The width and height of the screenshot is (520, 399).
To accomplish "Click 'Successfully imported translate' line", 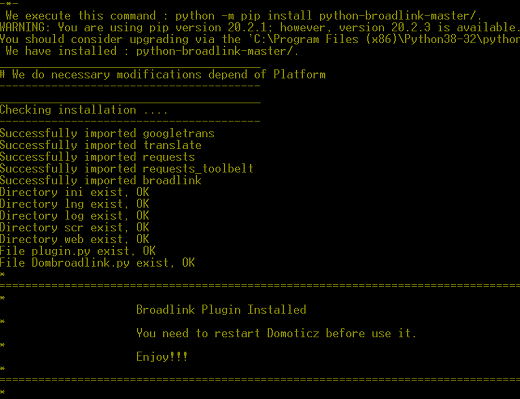I will click(x=101, y=145).
